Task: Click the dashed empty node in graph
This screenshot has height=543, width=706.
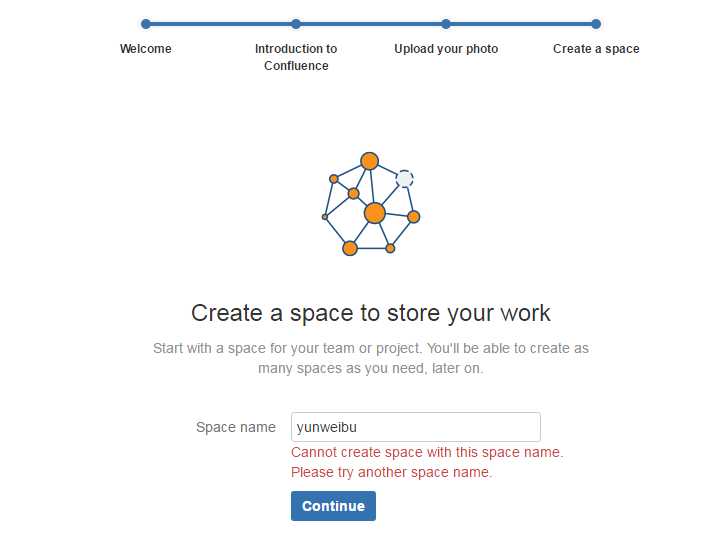Action: (404, 178)
